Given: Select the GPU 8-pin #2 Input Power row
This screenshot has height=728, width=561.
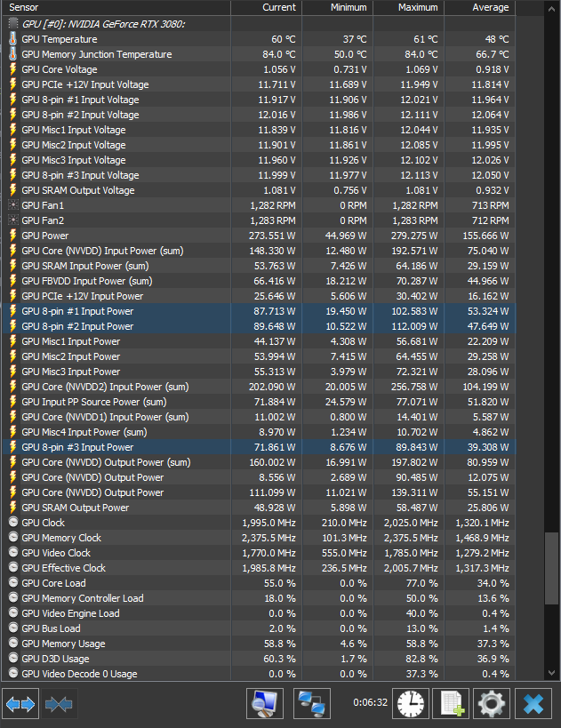Looking at the screenshot, I should tap(259, 326).
